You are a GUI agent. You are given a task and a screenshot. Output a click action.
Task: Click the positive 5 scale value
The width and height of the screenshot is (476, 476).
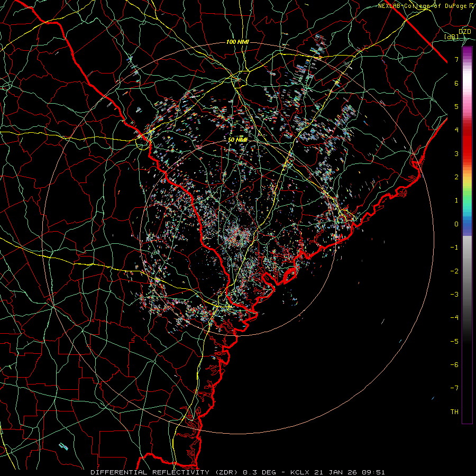pos(456,106)
